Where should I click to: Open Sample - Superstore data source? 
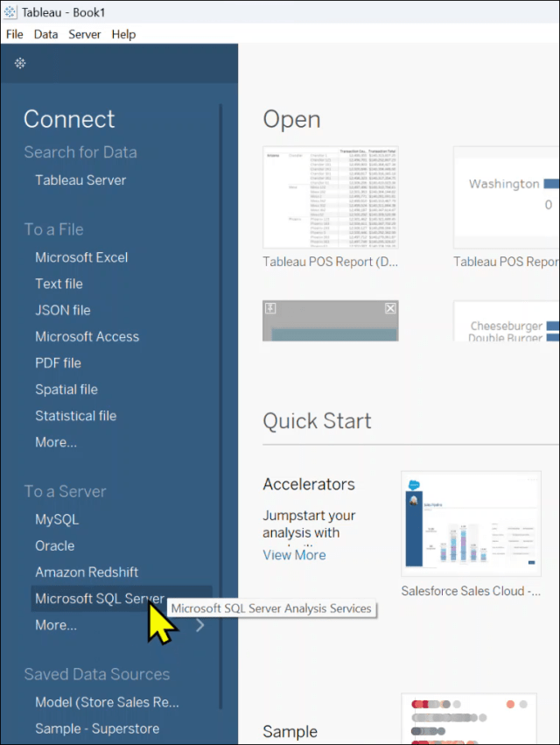click(97, 729)
